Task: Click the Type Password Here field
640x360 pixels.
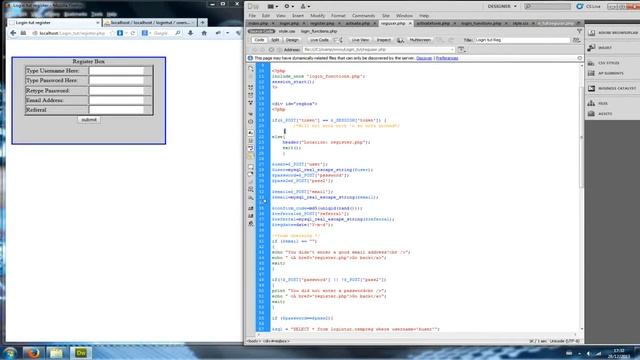Action: [x=117, y=80]
